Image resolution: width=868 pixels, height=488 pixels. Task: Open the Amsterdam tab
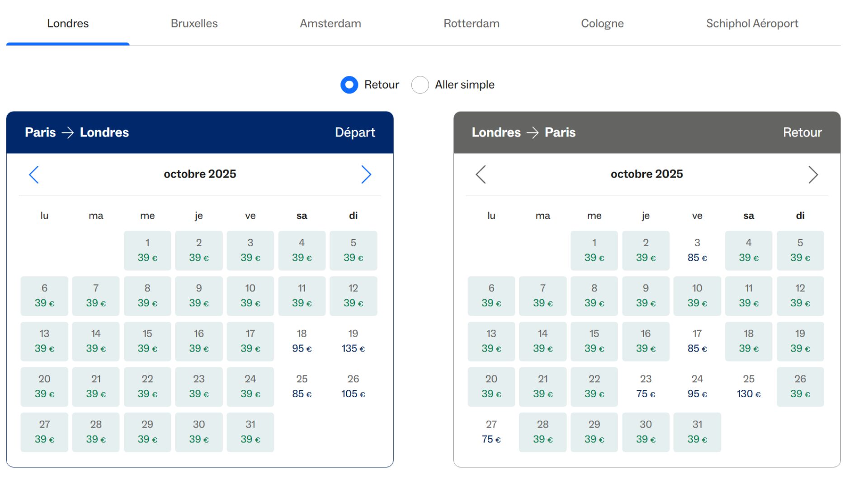[330, 23]
